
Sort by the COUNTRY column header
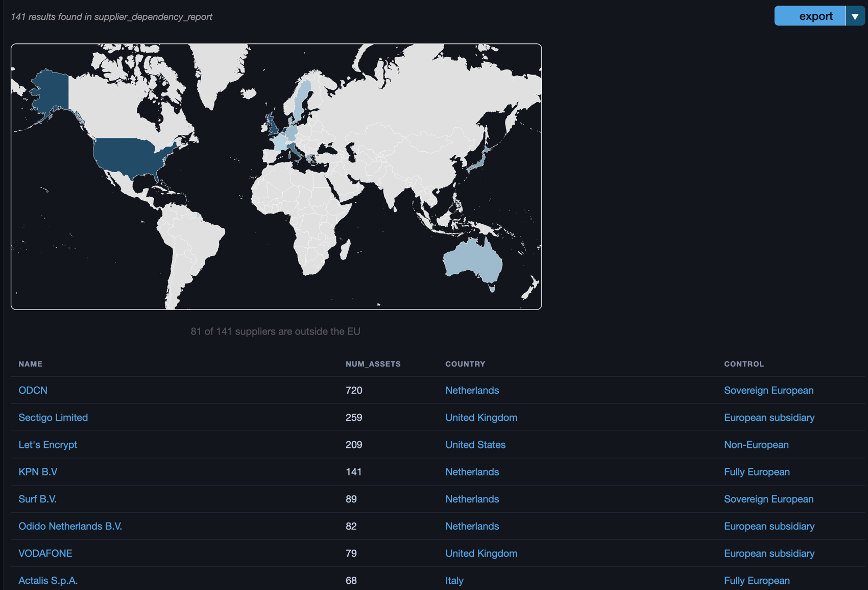(465, 364)
